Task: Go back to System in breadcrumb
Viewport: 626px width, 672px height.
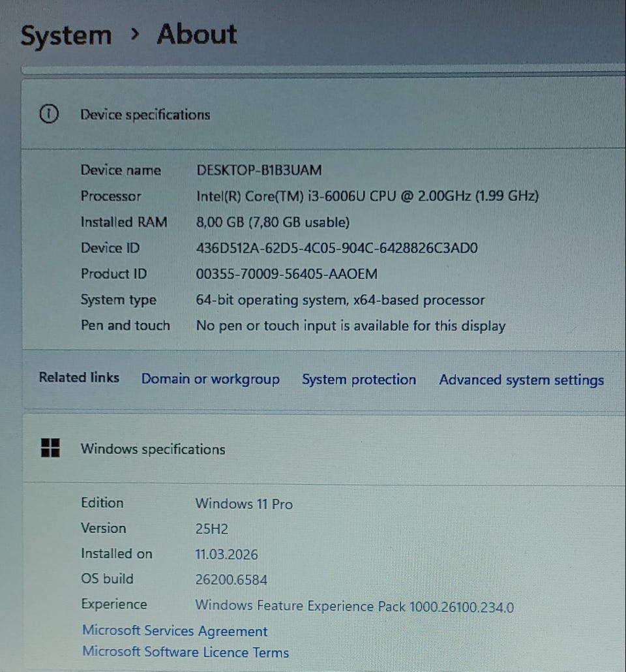Action: (66, 35)
